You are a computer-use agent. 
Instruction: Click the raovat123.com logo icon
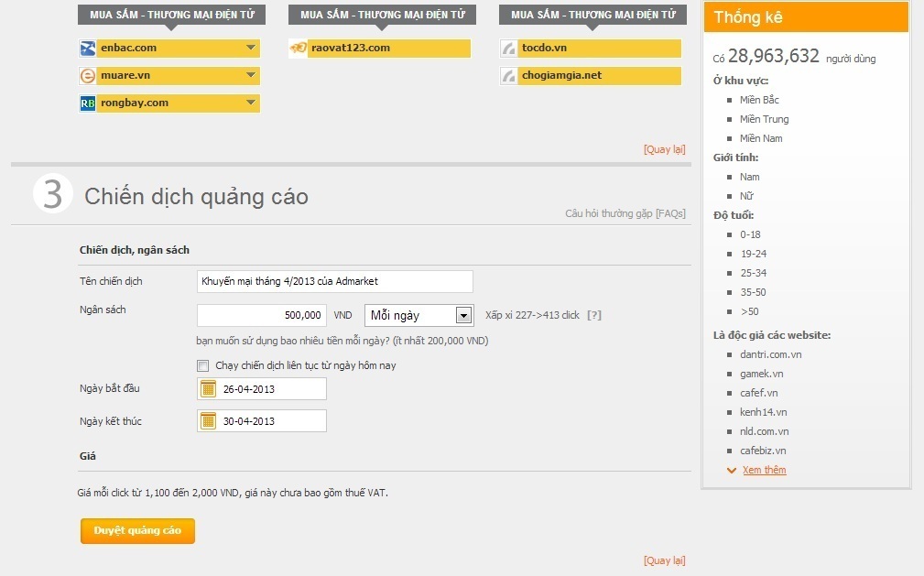(299, 49)
